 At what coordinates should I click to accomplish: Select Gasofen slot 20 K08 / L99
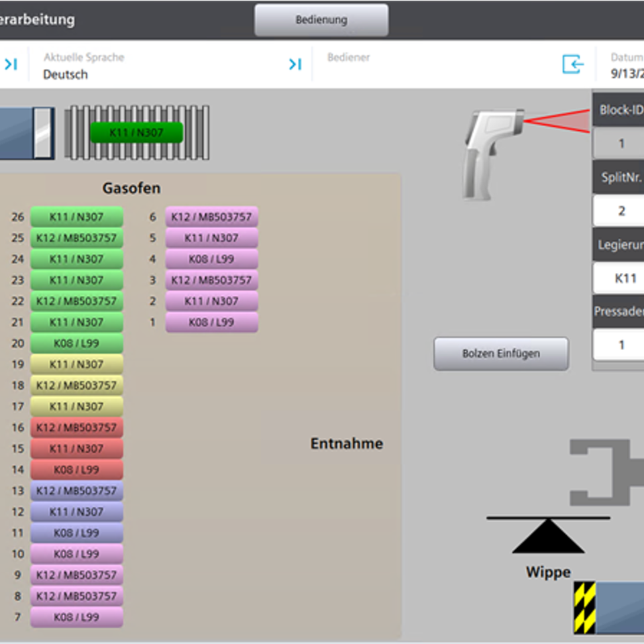tap(76, 343)
